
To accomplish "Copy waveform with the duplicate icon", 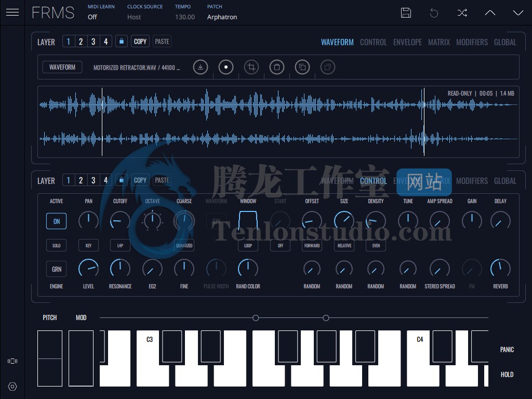I will click(302, 67).
